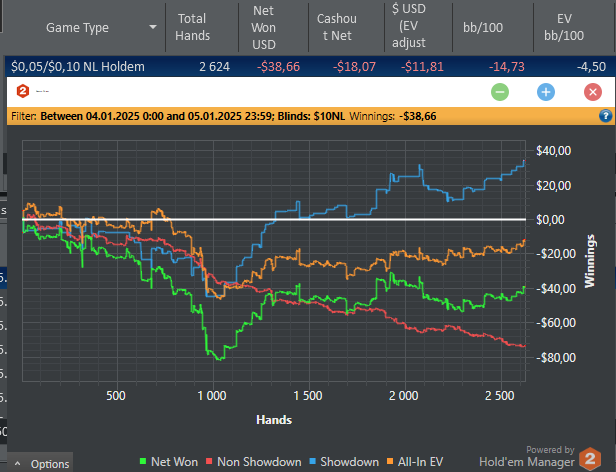This screenshot has width=616, height=472.
Task: Sort by $ USD EV adjust column header
Action: click(x=409, y=26)
